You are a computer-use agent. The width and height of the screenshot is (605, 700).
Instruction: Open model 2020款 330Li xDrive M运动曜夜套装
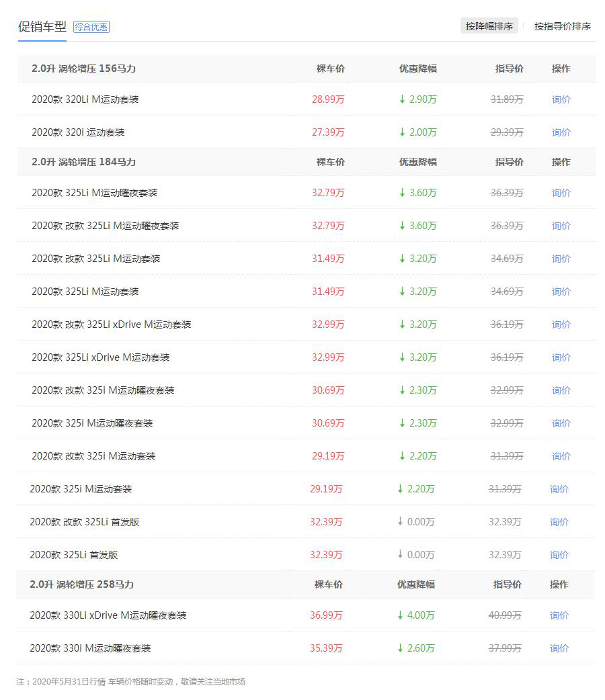[x=108, y=615]
